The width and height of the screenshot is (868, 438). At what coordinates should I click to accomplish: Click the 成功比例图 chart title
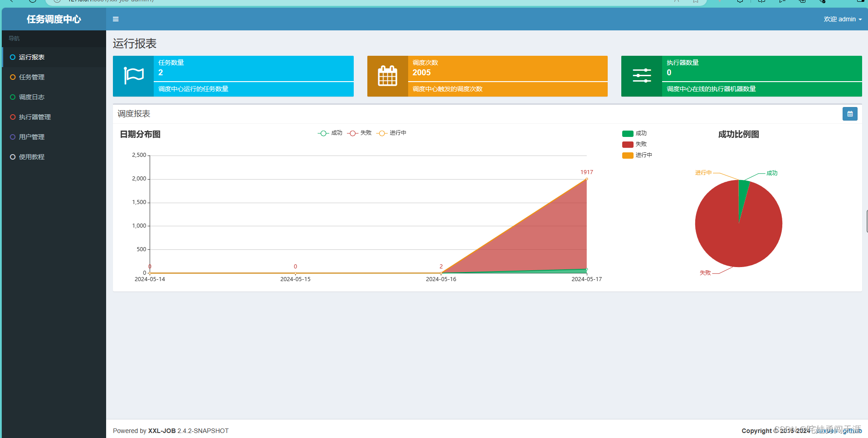click(x=738, y=134)
